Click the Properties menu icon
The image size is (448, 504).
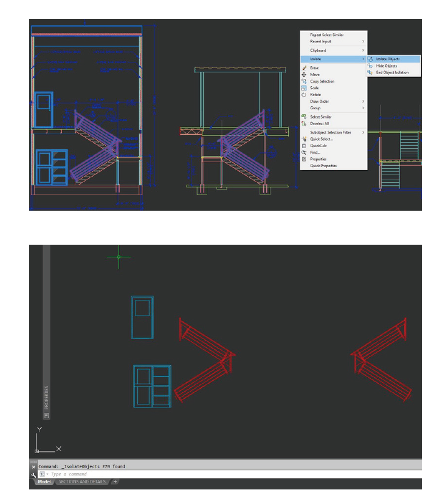point(304,159)
